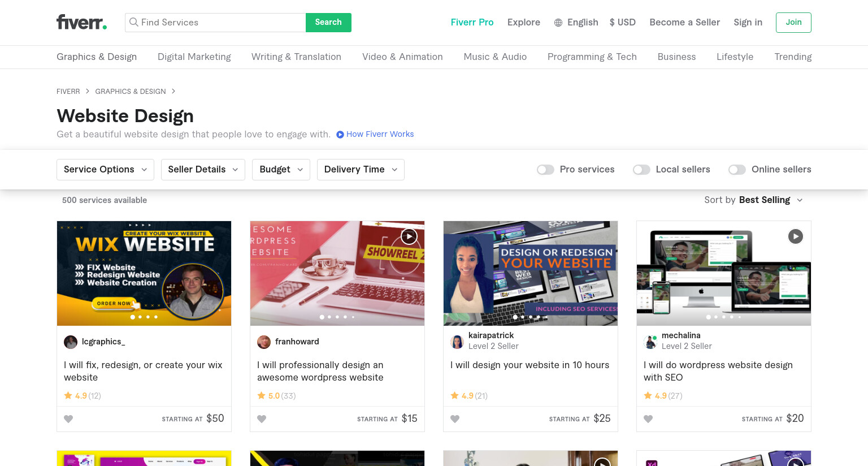Open the WIX Website gig thumbnail
The width and height of the screenshot is (868, 466).
point(144,273)
